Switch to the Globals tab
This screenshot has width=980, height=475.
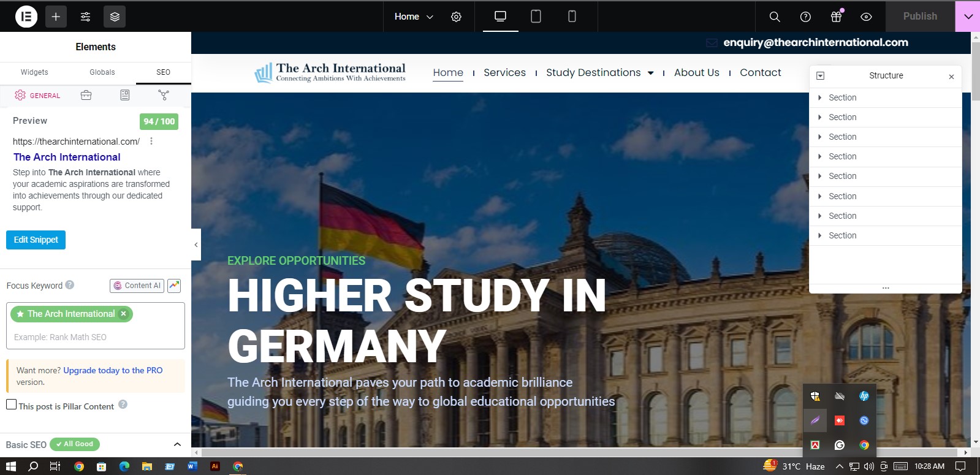point(102,72)
